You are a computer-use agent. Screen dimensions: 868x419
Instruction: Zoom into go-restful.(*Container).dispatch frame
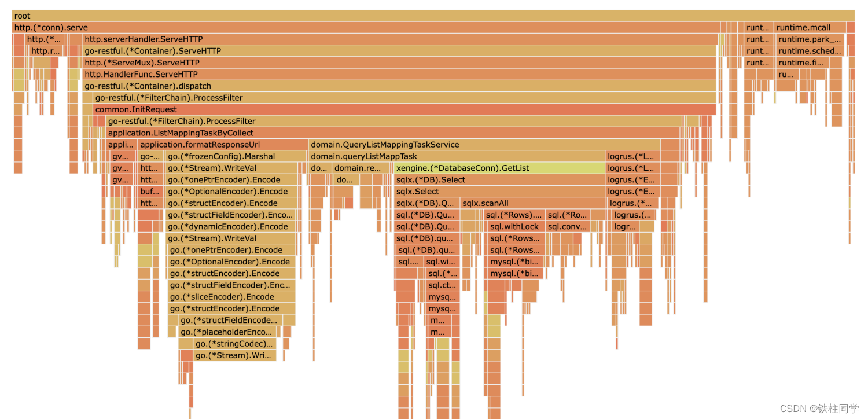click(399, 86)
